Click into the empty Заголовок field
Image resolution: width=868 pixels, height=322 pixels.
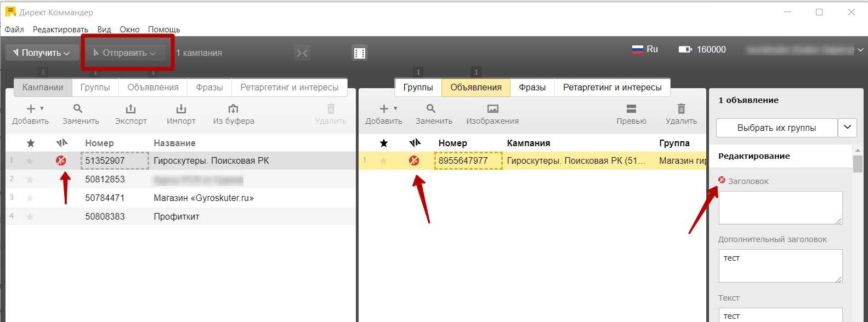780,207
